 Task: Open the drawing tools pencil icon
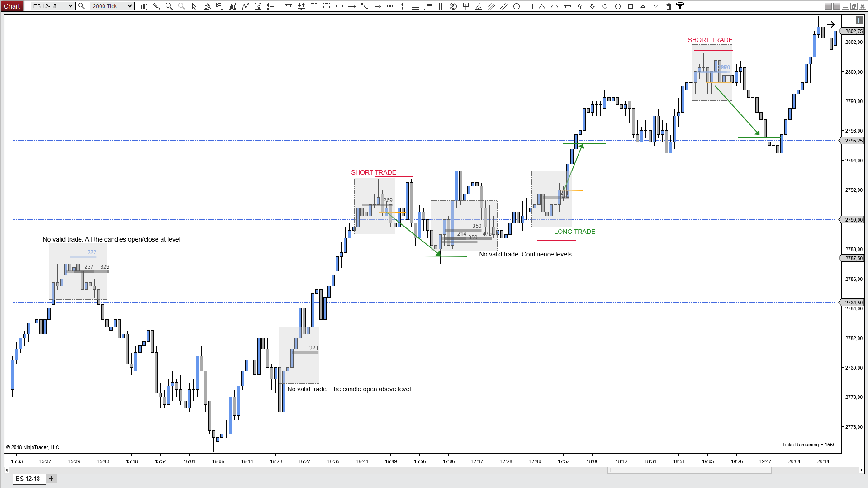tap(157, 6)
